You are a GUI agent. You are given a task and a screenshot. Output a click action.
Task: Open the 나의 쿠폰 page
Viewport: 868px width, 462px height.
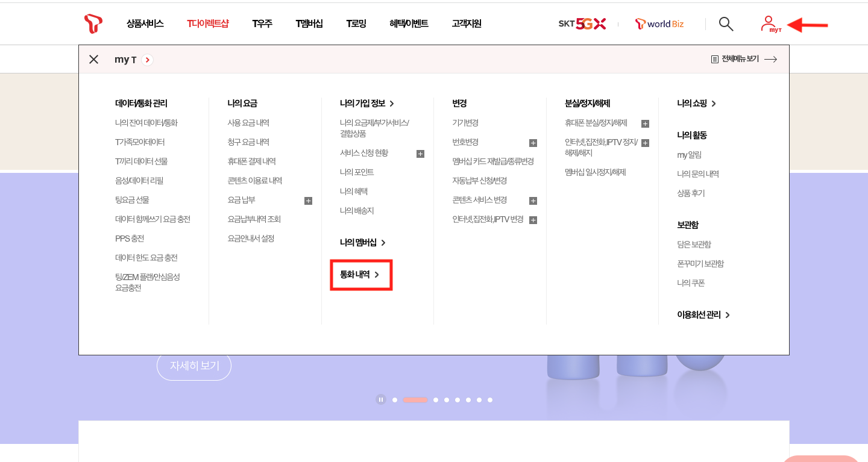pyautogui.click(x=690, y=283)
